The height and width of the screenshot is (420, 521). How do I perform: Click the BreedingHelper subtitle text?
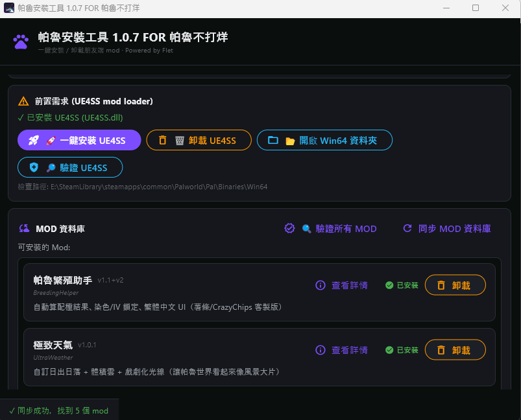56,292
